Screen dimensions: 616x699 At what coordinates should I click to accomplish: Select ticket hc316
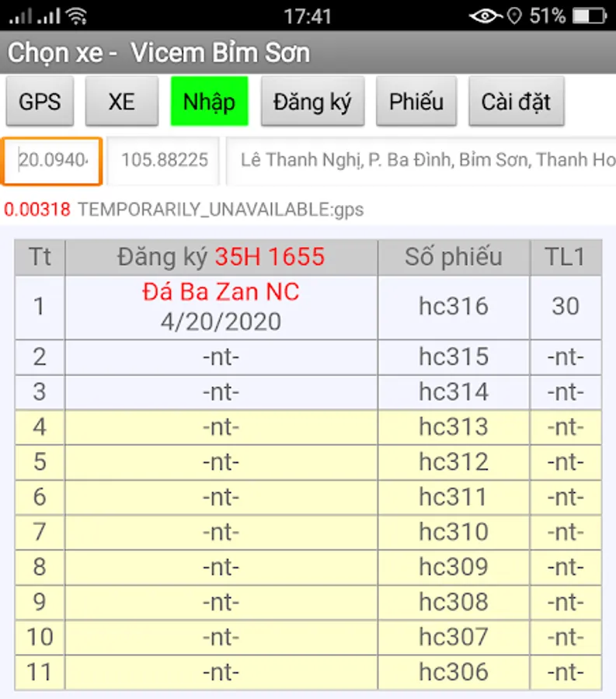(x=454, y=307)
